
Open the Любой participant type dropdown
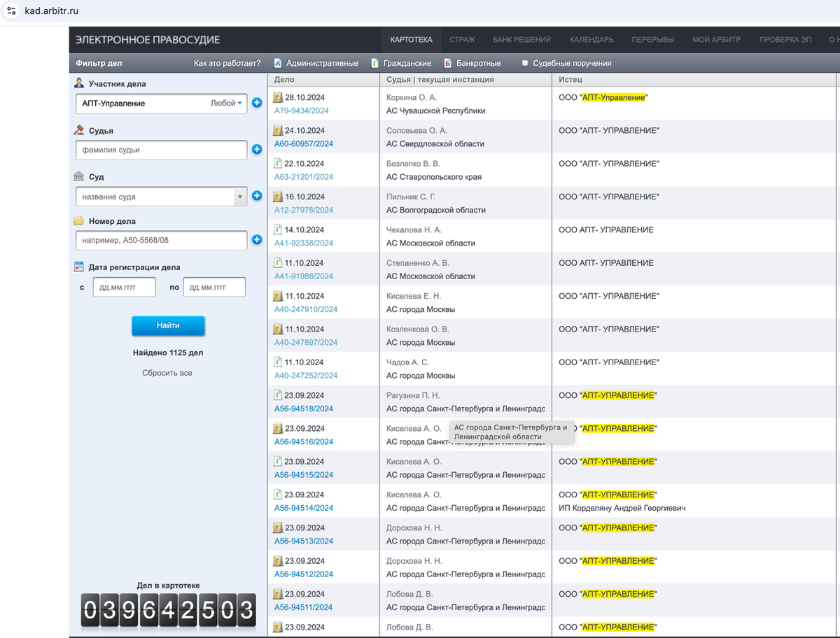pos(226,103)
